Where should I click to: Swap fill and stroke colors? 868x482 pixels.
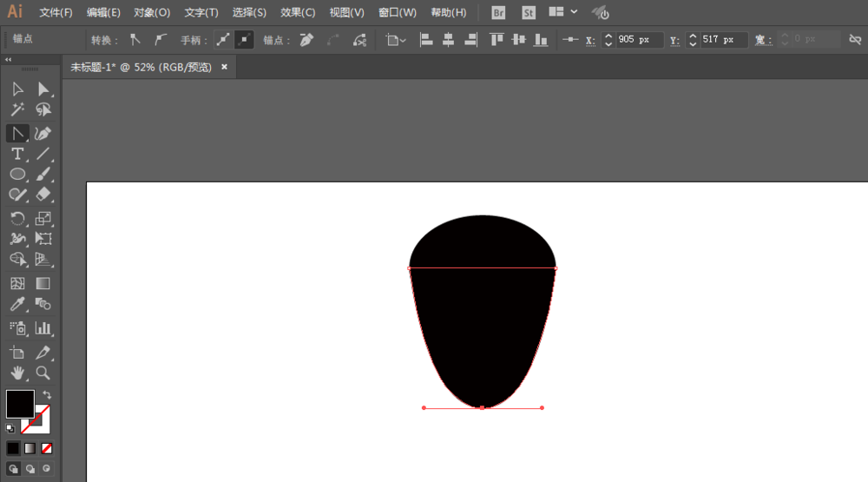[47, 395]
